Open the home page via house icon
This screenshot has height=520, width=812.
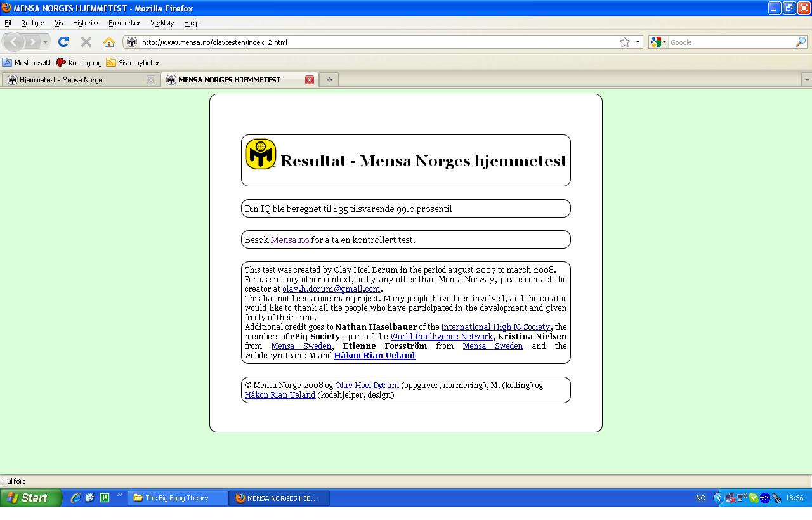(x=109, y=42)
